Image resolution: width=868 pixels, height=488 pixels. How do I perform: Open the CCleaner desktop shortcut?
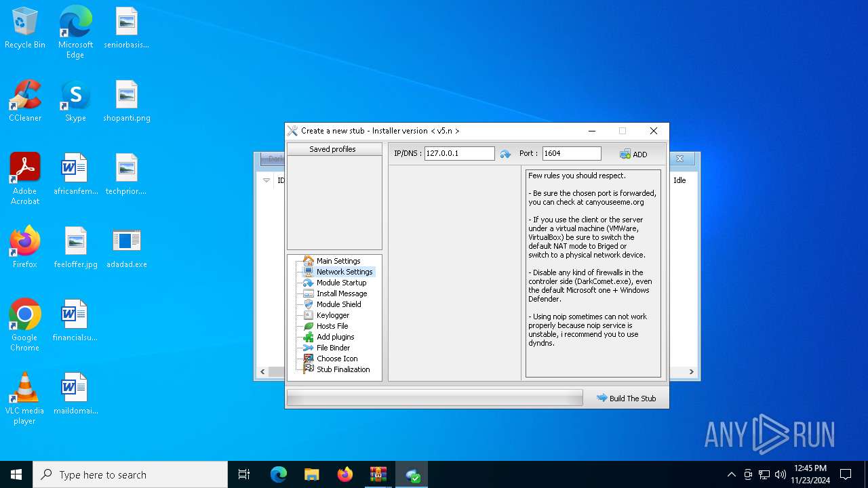tap(25, 101)
